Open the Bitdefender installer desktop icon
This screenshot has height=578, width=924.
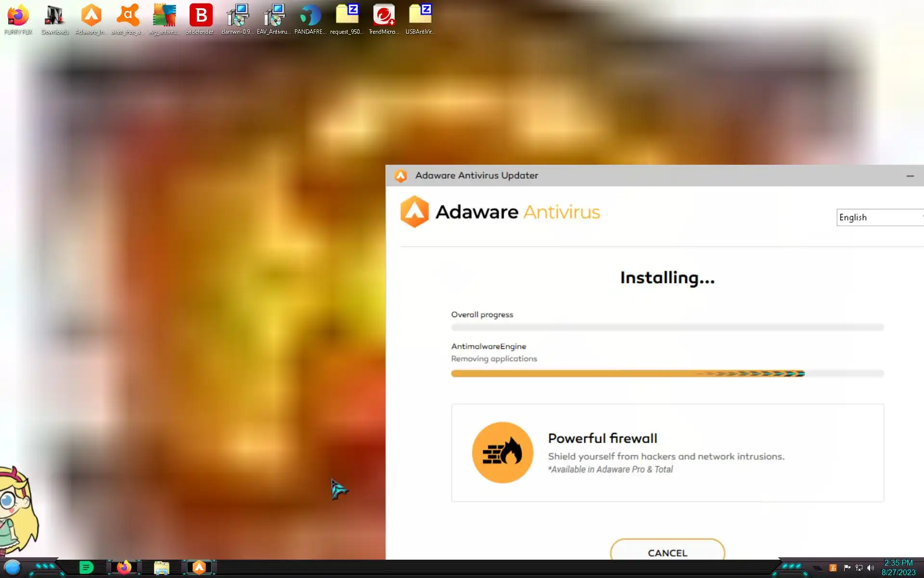point(201,16)
